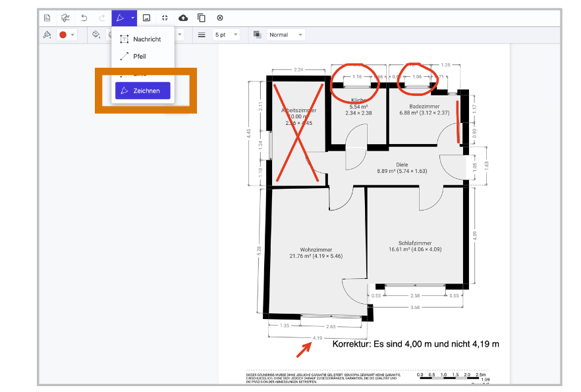Image resolution: width=581 pixels, height=392 pixels.
Task: Click the circled X close icon
Action: click(220, 18)
